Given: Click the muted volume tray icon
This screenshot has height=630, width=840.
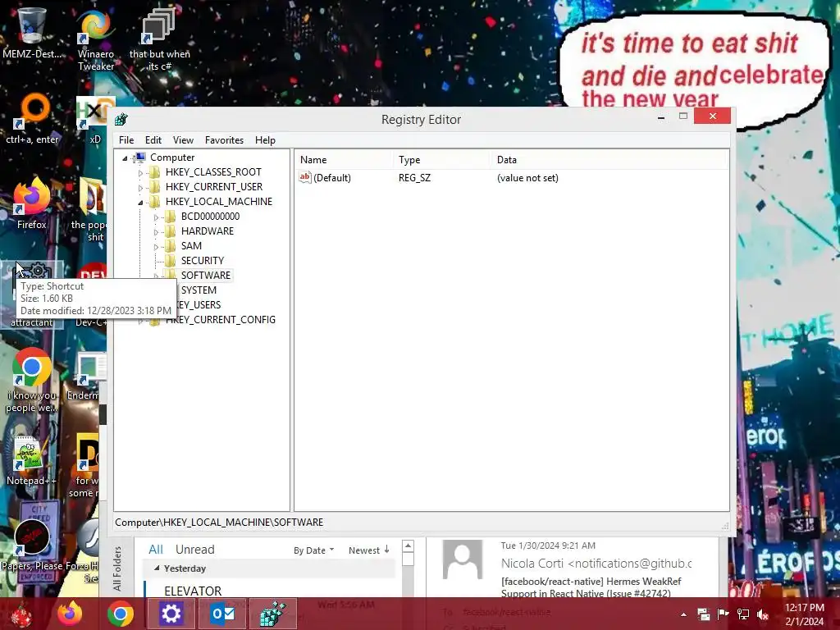Looking at the screenshot, I should [x=763, y=614].
